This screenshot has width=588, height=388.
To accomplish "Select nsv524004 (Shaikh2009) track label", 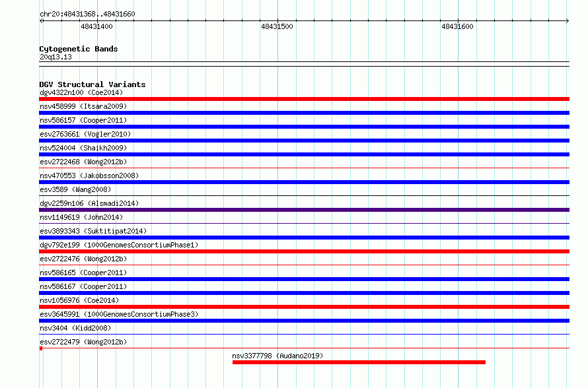I will (x=83, y=148).
